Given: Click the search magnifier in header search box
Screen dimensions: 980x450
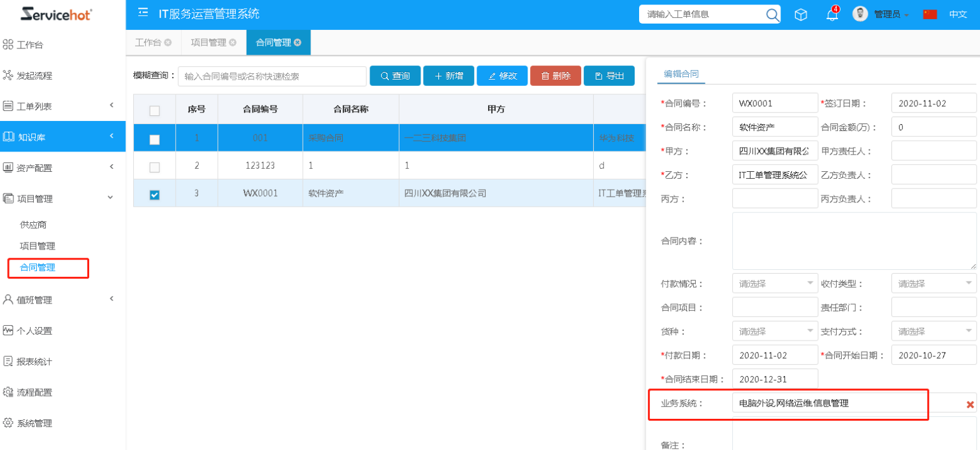Looking at the screenshot, I should [772, 15].
